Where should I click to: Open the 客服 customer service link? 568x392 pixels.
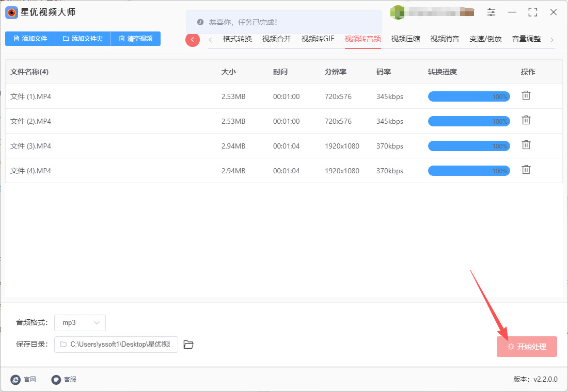(64, 379)
